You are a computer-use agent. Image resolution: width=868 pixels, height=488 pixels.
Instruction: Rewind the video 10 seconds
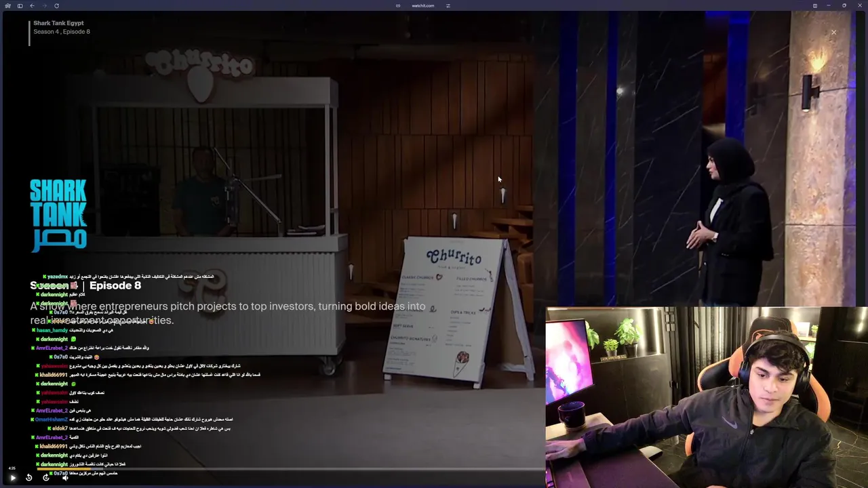coord(28,478)
